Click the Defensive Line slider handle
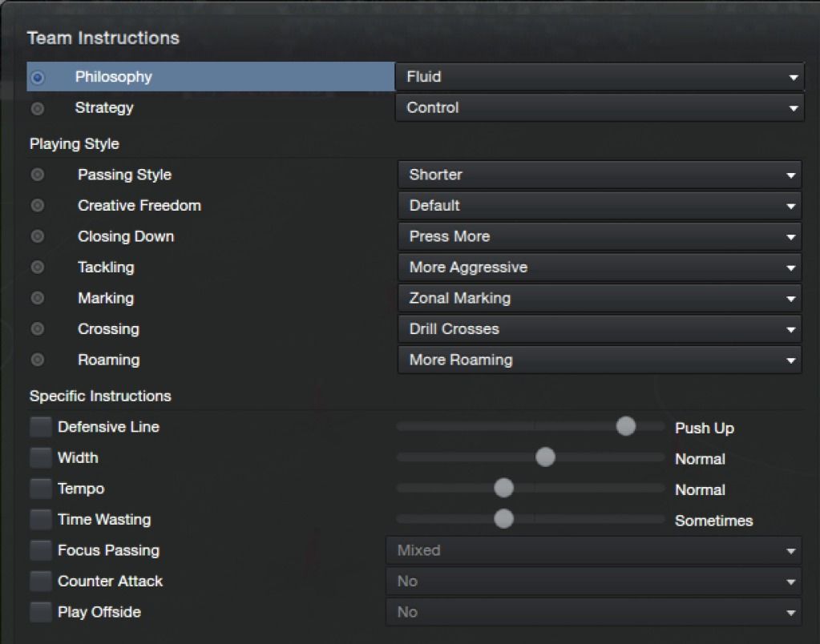Image resolution: width=820 pixels, height=644 pixels. (625, 427)
